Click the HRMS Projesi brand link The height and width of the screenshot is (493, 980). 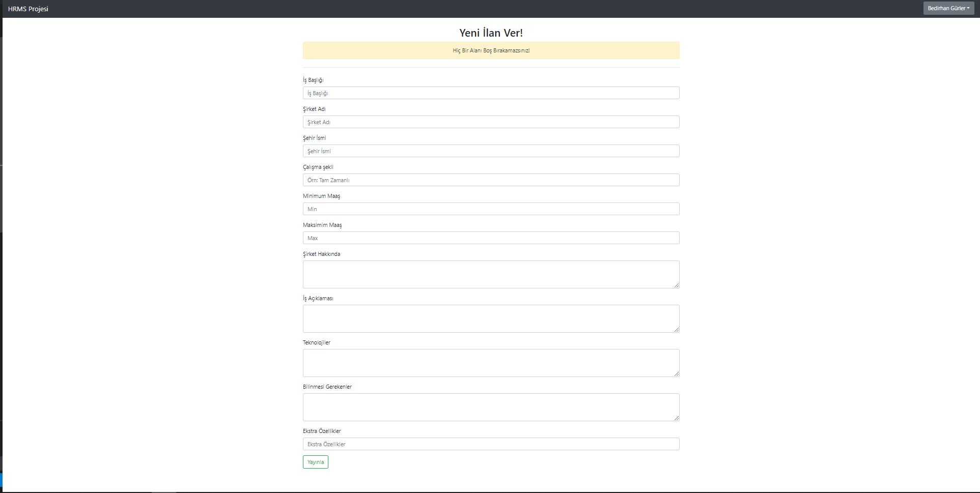tap(27, 8)
